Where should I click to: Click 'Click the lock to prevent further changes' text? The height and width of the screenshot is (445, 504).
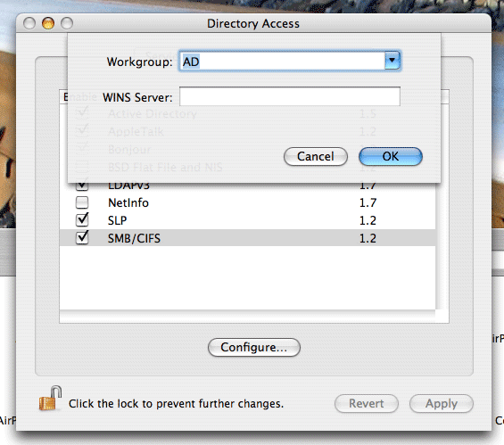[176, 404]
